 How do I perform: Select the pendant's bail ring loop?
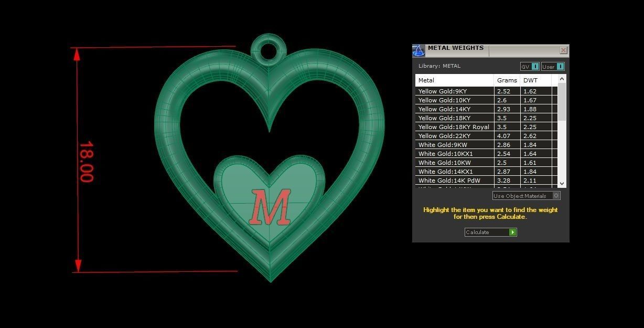pyautogui.click(x=269, y=50)
